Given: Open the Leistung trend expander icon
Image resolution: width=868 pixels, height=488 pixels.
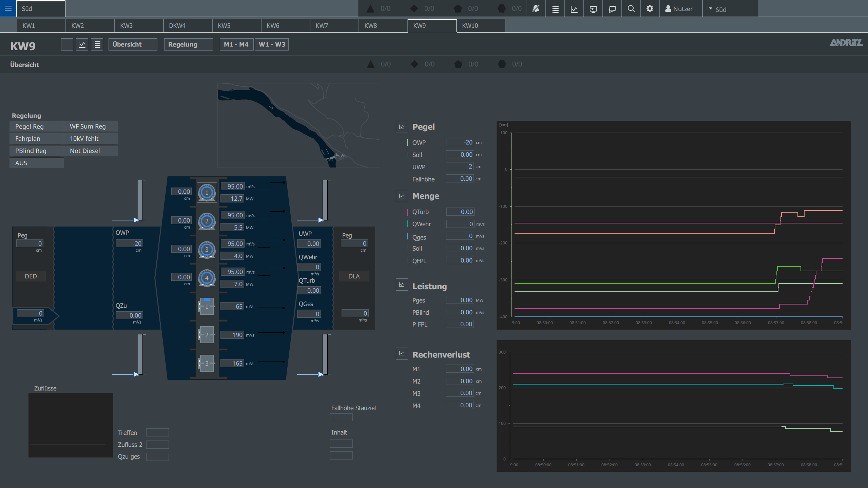Looking at the screenshot, I should pyautogui.click(x=402, y=285).
